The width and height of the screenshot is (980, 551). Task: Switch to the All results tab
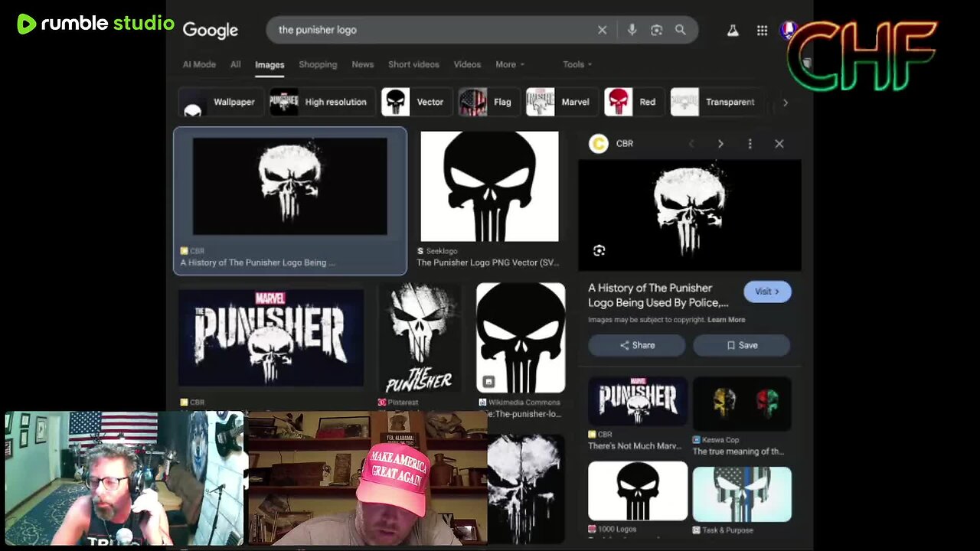click(236, 64)
